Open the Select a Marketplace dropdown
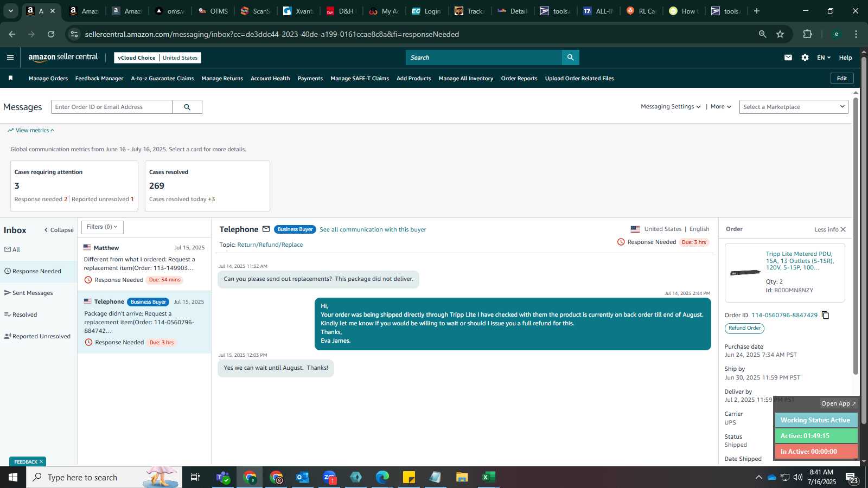The height and width of the screenshot is (488, 868). tap(793, 107)
